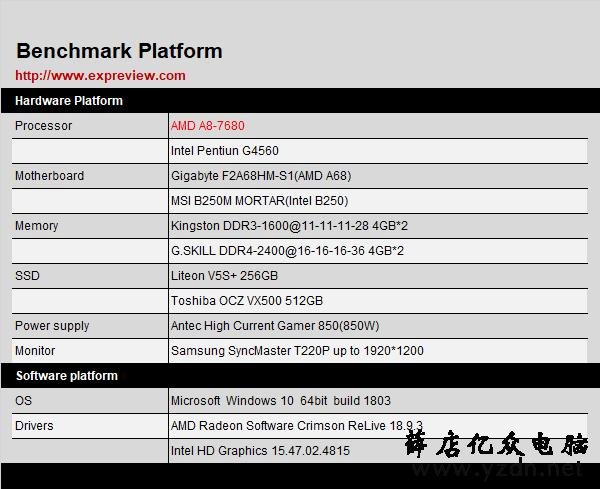Select the Liteon V5S+ 256GB cell

tap(378, 276)
